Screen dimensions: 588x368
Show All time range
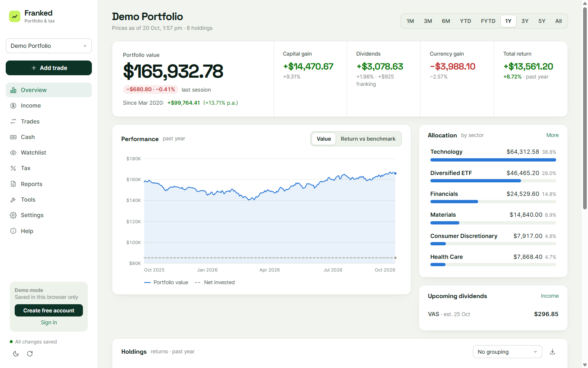coord(559,21)
